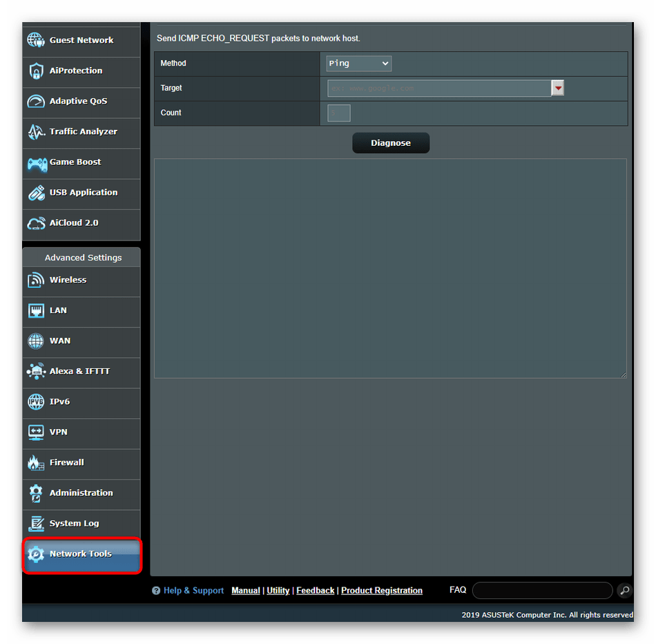Click the AiCloud 2.0 cloud icon
The width and height of the screenshot is (656, 644).
point(37,223)
